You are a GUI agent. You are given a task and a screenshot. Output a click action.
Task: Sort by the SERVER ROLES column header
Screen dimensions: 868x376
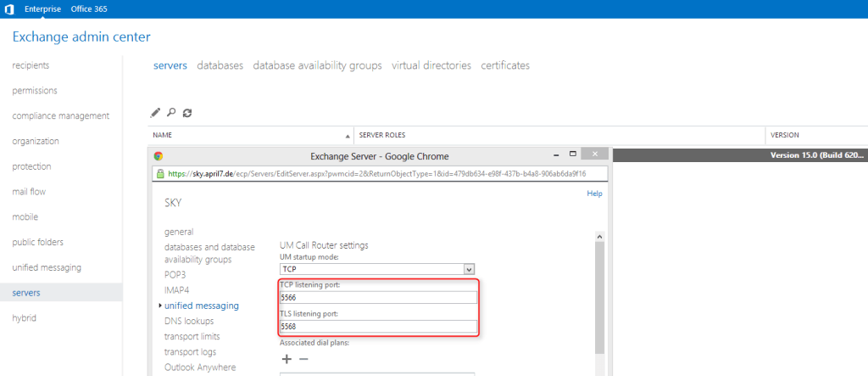(382, 135)
